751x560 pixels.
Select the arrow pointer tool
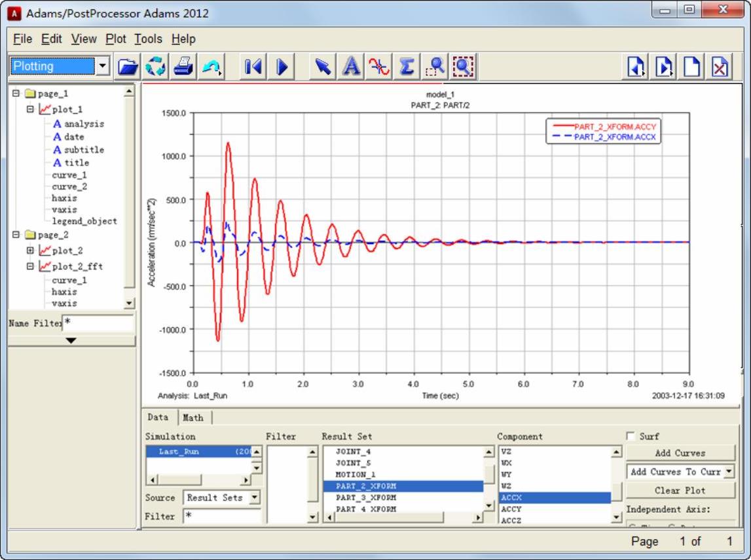click(x=323, y=66)
